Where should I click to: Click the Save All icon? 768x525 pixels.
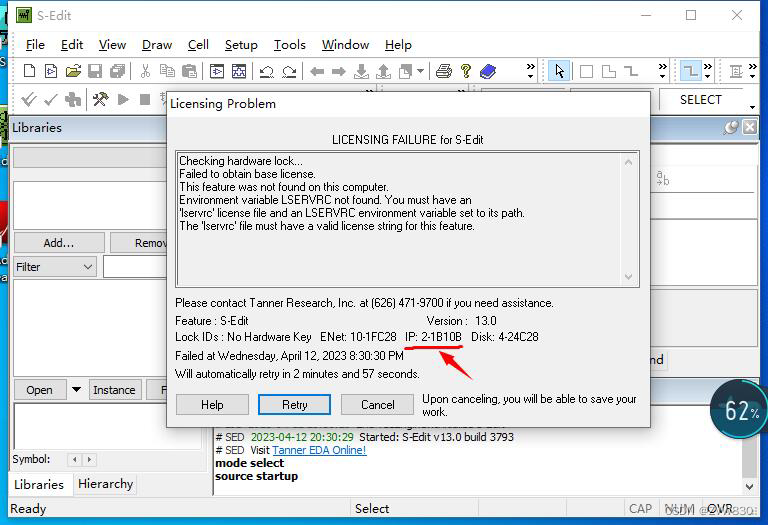point(118,71)
